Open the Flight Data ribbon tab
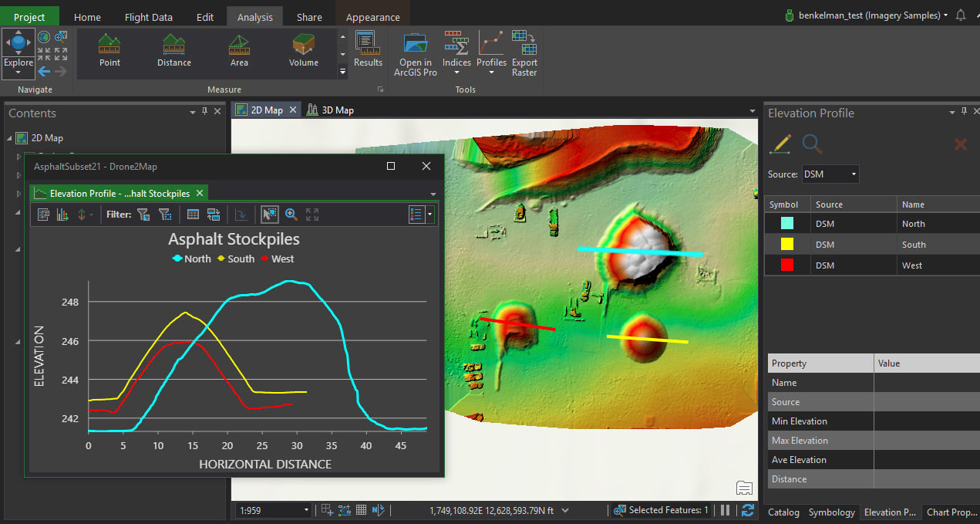 (149, 17)
